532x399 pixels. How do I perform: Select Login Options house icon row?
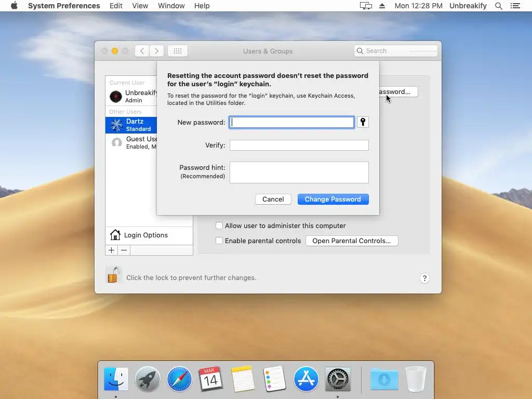(149, 235)
